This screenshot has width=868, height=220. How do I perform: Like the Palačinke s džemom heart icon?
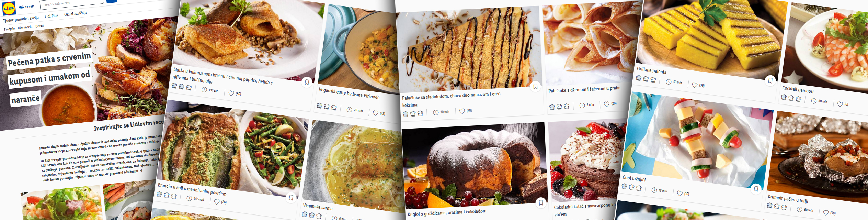[x=607, y=104]
